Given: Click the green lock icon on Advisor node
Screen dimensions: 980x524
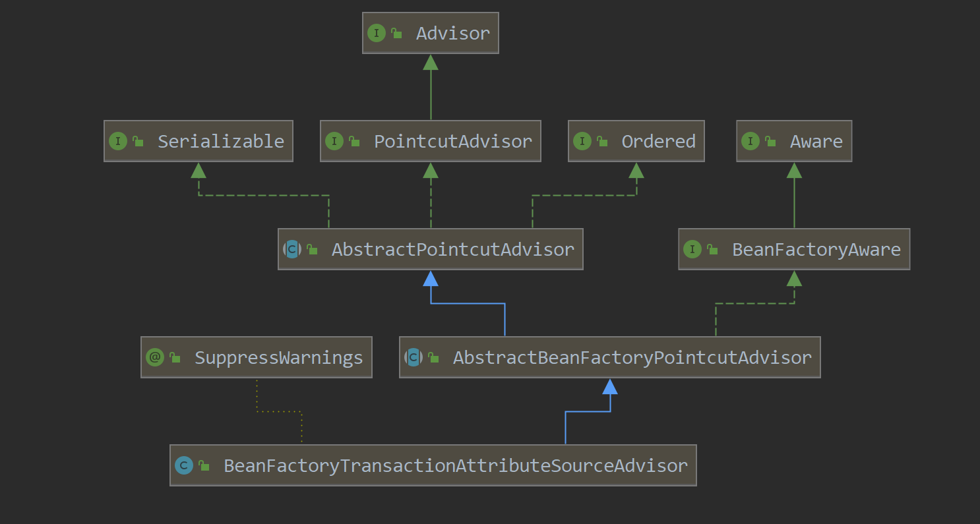Looking at the screenshot, I should click(x=397, y=34).
